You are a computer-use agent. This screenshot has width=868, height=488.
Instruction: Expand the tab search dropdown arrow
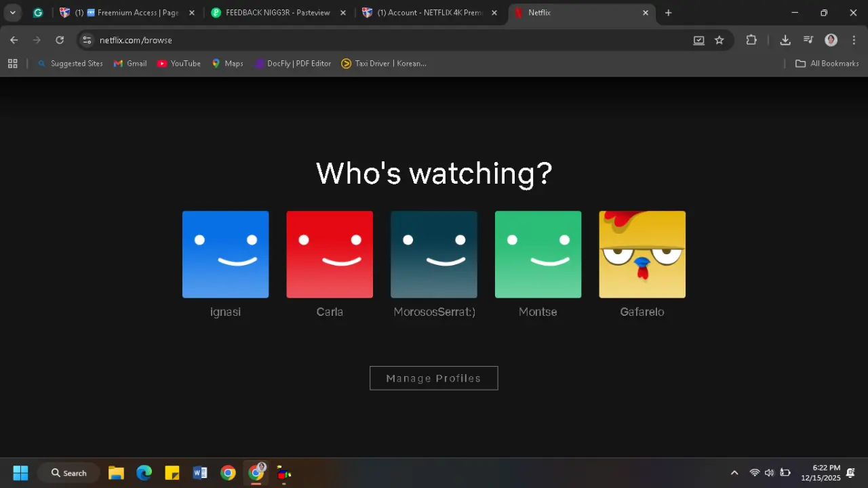click(x=12, y=12)
